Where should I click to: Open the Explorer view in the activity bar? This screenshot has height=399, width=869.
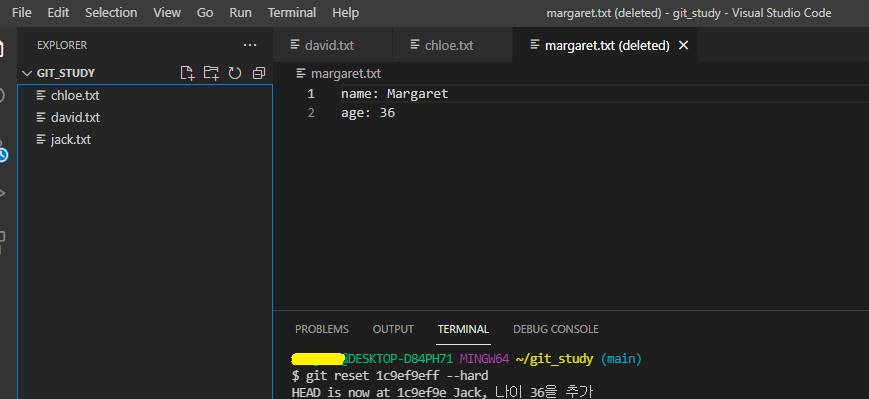tap(2, 48)
